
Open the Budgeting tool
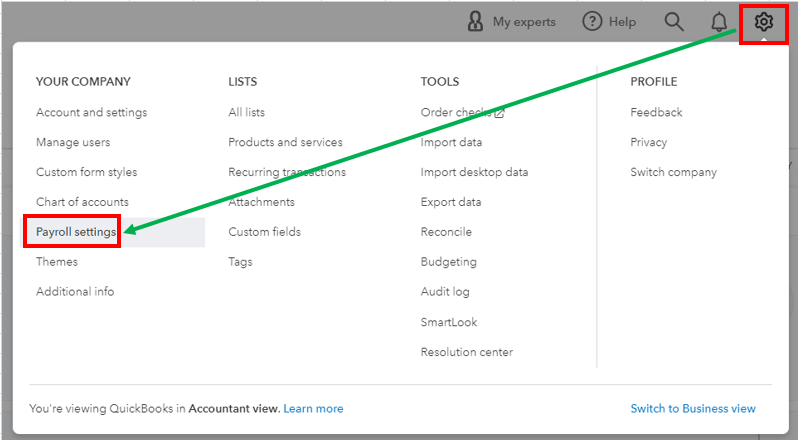pos(449,262)
